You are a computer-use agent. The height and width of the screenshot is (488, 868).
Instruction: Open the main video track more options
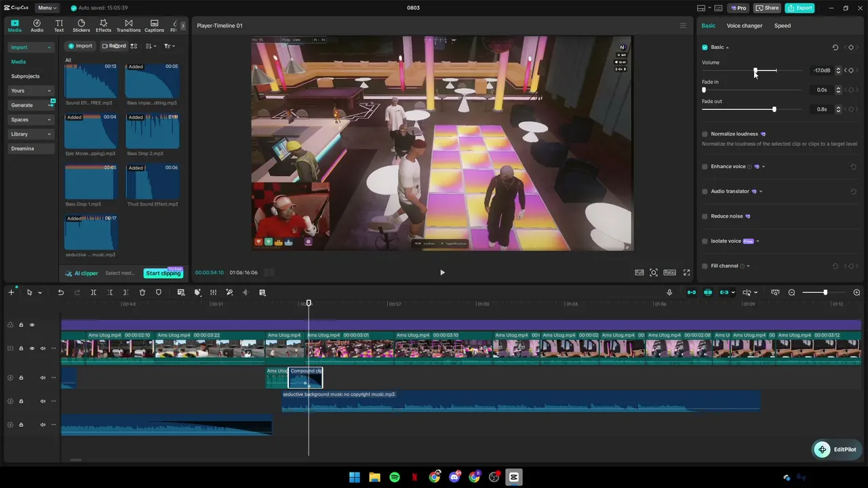[x=54, y=349]
